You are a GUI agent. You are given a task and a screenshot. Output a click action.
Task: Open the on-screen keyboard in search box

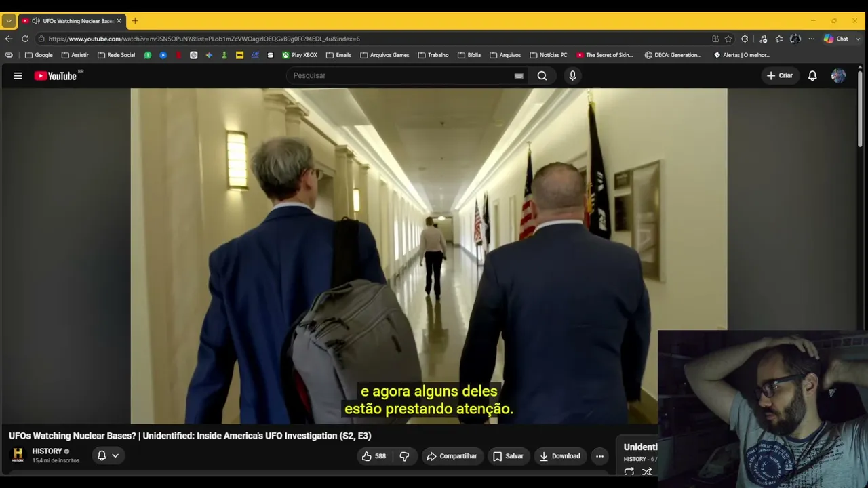pos(519,76)
